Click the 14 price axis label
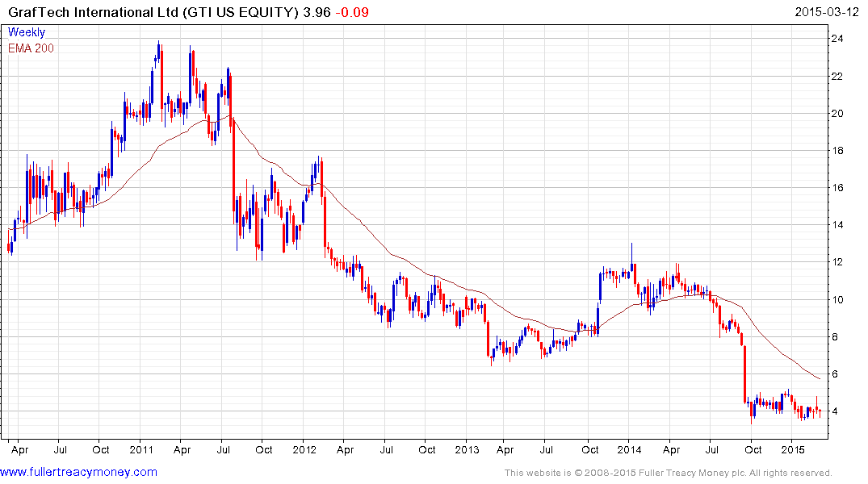Image resolution: width=868 pixels, height=484 pixels. pos(837,224)
